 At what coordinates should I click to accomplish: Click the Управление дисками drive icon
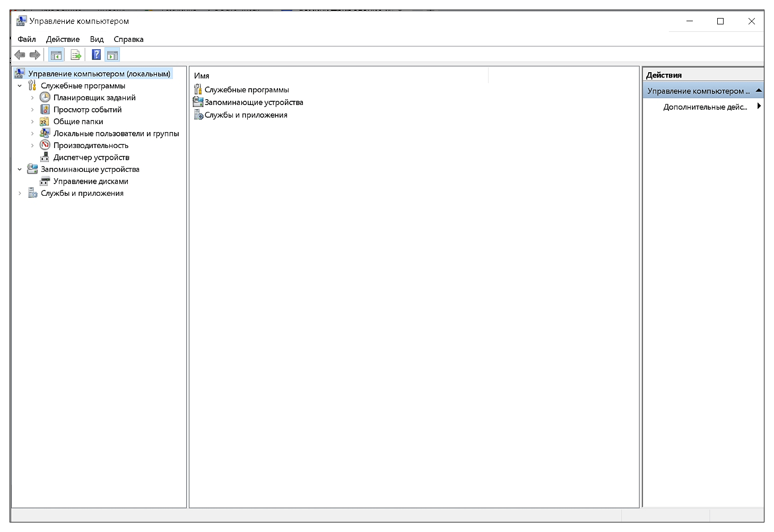pyautogui.click(x=45, y=181)
